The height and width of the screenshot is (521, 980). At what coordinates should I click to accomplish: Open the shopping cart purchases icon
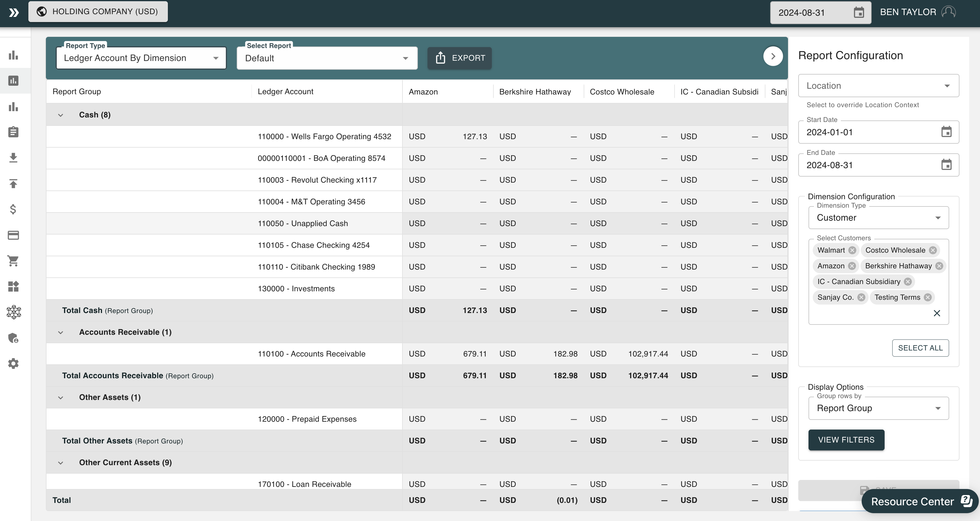click(x=13, y=261)
